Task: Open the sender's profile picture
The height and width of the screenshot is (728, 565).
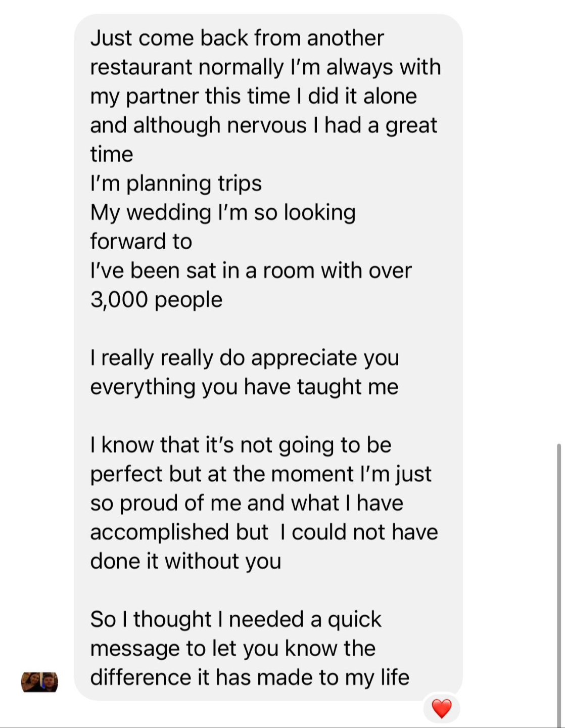Action: click(x=39, y=682)
